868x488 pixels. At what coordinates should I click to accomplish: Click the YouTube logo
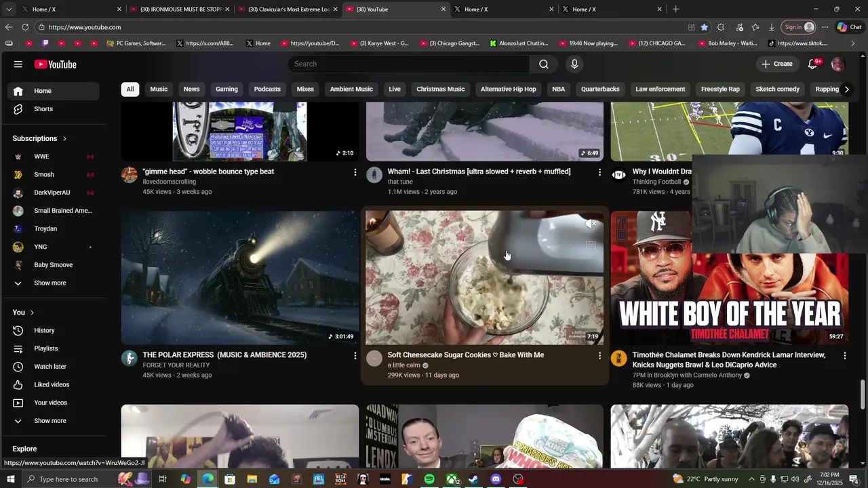(x=56, y=64)
